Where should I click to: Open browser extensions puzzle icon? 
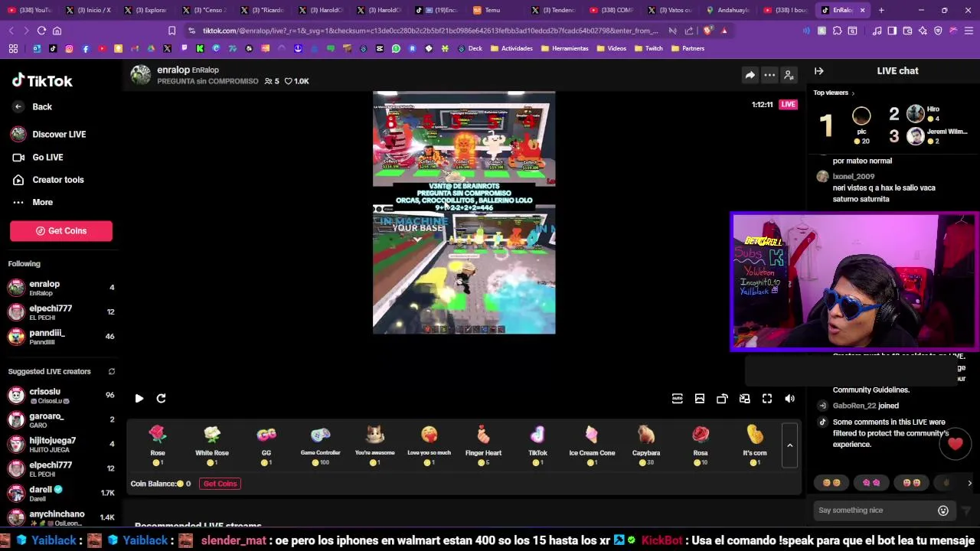pos(837,31)
